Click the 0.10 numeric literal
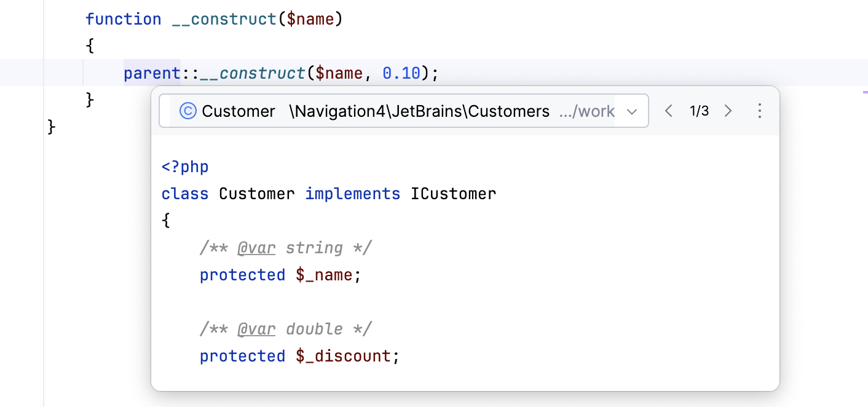The width and height of the screenshot is (868, 407). point(401,73)
